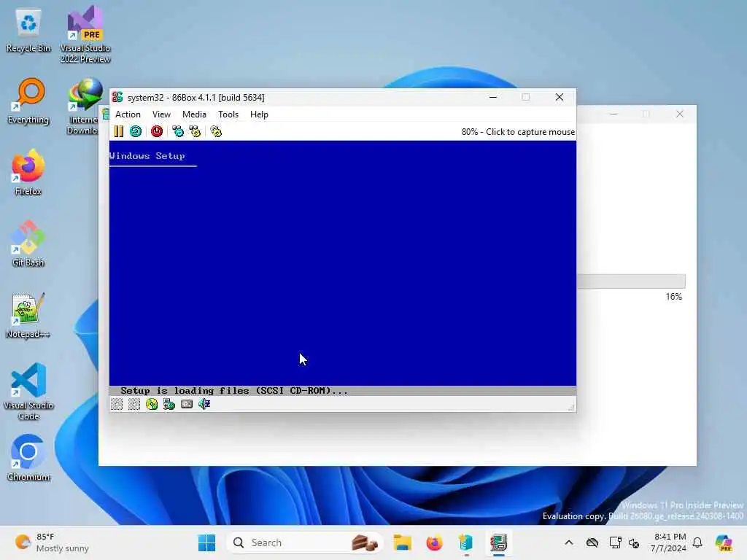Open the Action menu
The image size is (747, 560).
pos(128,114)
